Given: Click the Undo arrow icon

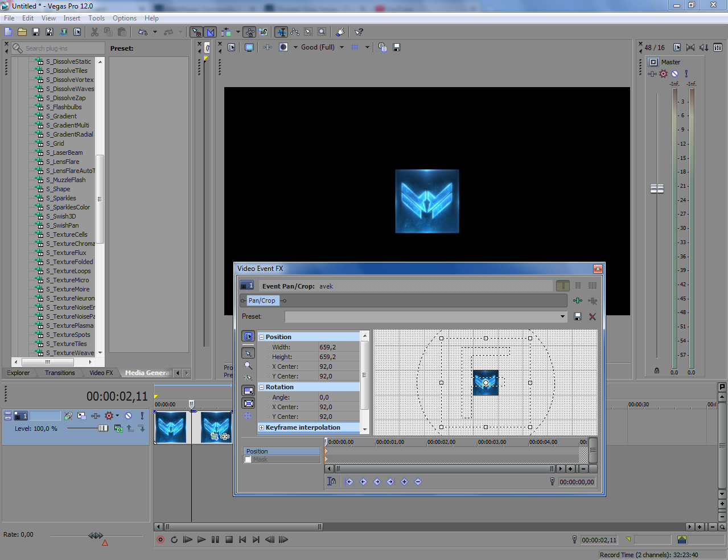Looking at the screenshot, I should [143, 32].
